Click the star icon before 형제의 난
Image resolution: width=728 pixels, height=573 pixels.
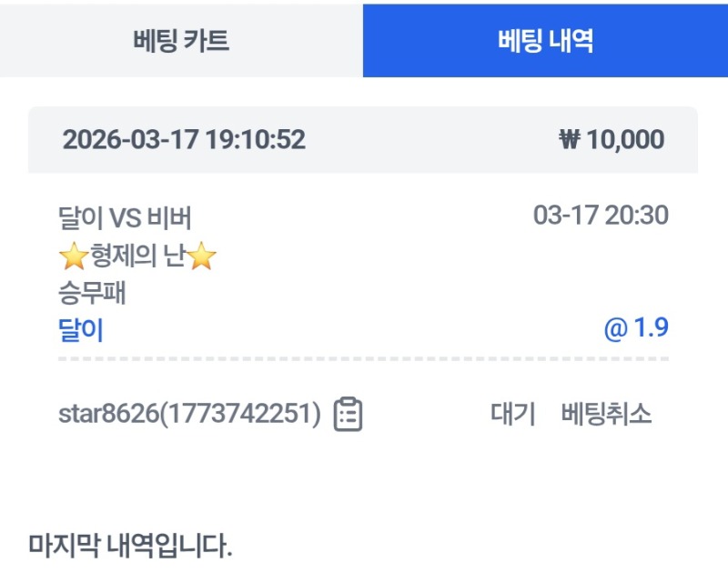pyautogui.click(x=73, y=258)
